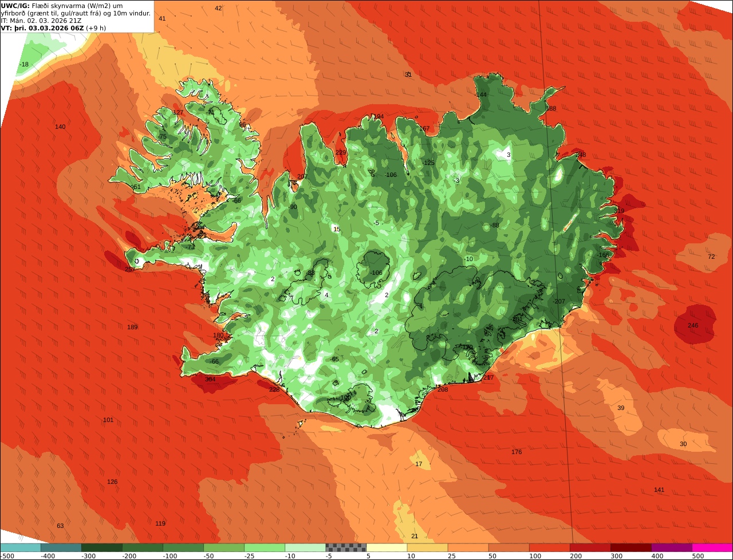733x560 pixels.
Task: Click the map value '17' in yellow patch south
Action: [x=419, y=464]
